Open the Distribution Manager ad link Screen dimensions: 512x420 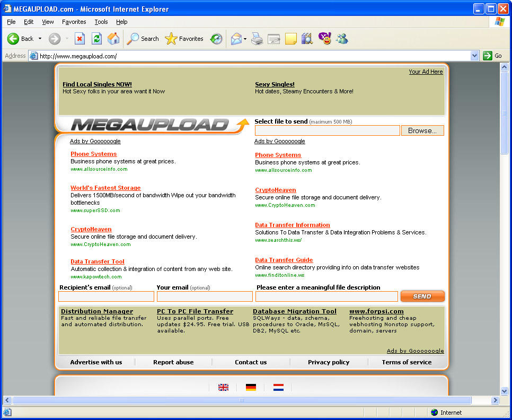(97, 311)
